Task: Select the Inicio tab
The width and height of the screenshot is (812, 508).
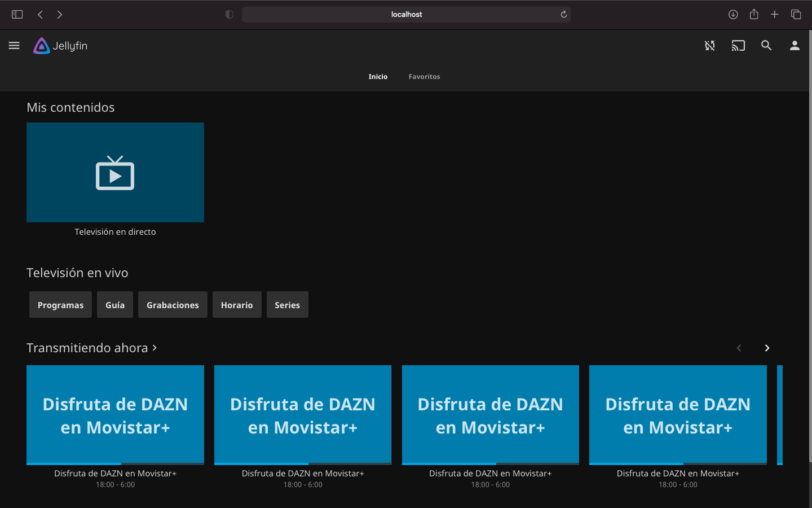Action: point(378,77)
